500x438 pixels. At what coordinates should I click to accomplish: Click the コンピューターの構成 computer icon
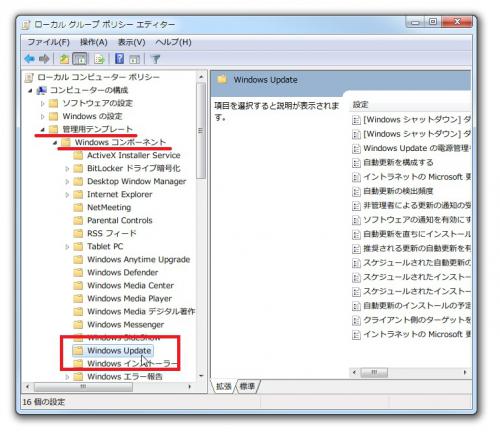tap(42, 90)
